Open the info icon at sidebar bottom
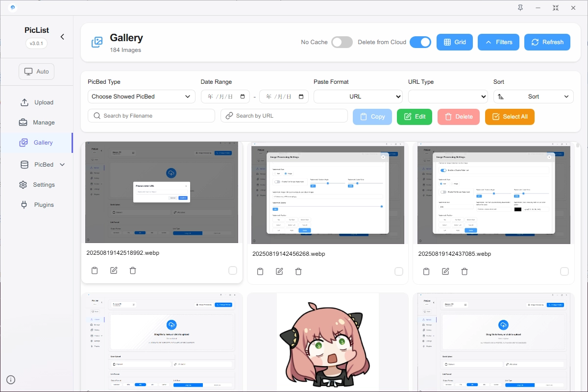Image resolution: width=588 pixels, height=392 pixels. click(11, 380)
